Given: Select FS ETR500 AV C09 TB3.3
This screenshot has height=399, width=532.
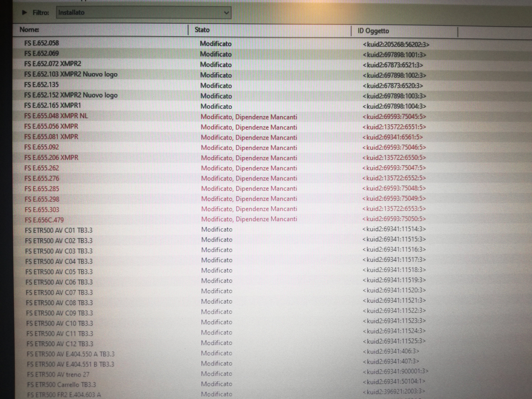Looking at the screenshot, I should [x=59, y=313].
